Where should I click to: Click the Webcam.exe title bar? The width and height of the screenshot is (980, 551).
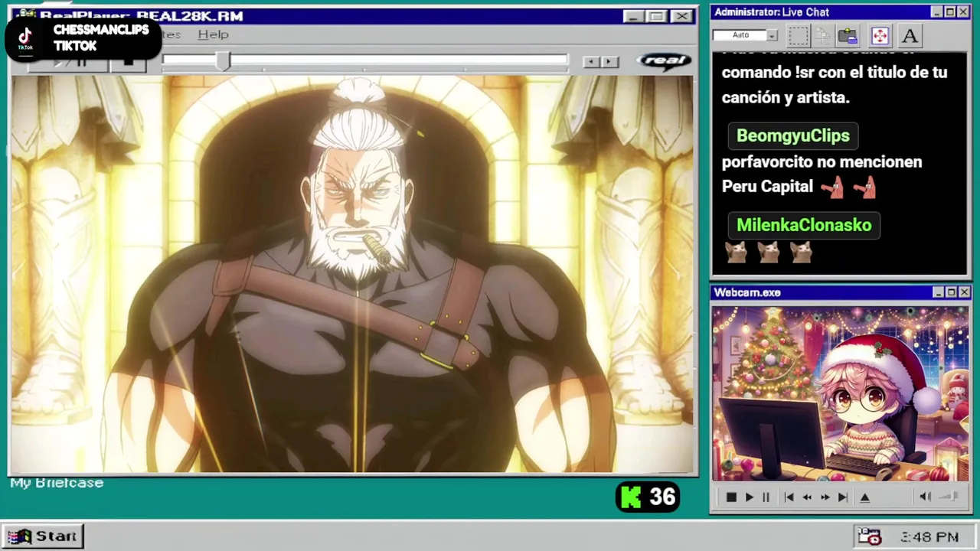coord(840,292)
